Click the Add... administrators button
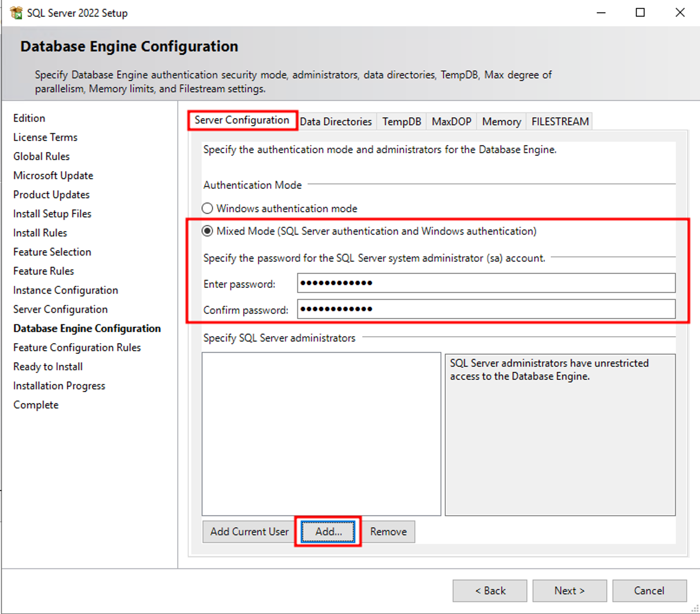The image size is (700, 614). tap(328, 531)
